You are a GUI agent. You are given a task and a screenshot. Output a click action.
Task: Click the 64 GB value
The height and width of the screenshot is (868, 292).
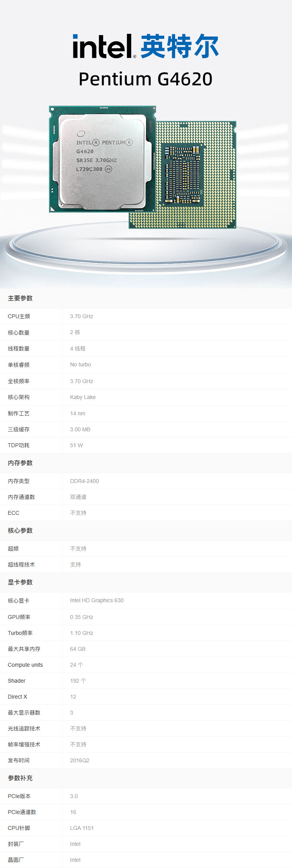coord(78,649)
